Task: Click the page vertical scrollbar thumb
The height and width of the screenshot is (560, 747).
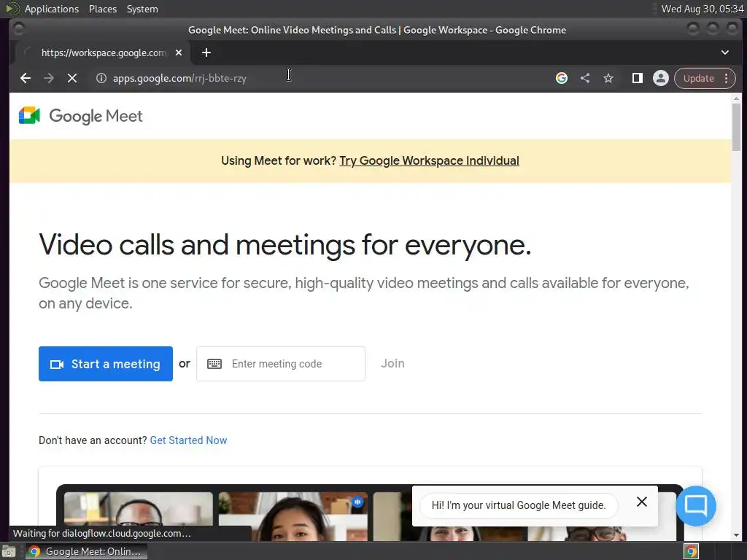Action: (737, 127)
